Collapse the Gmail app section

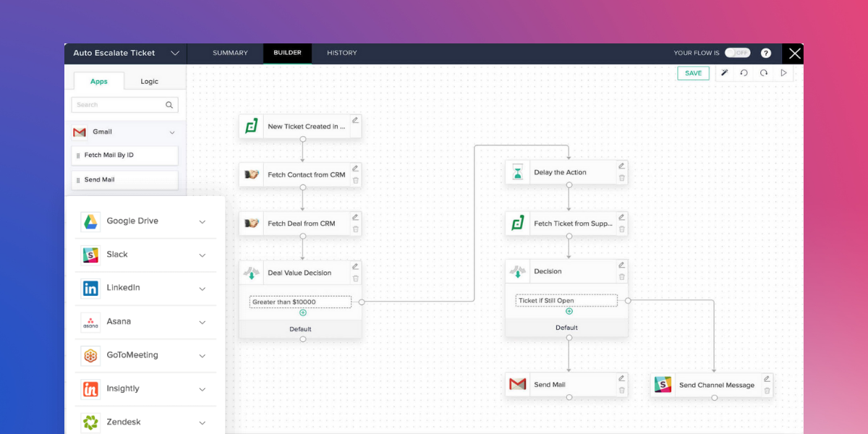coord(172,132)
